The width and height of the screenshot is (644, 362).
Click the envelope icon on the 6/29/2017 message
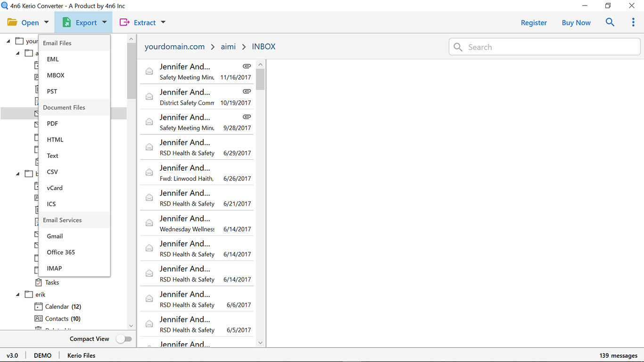[149, 147]
